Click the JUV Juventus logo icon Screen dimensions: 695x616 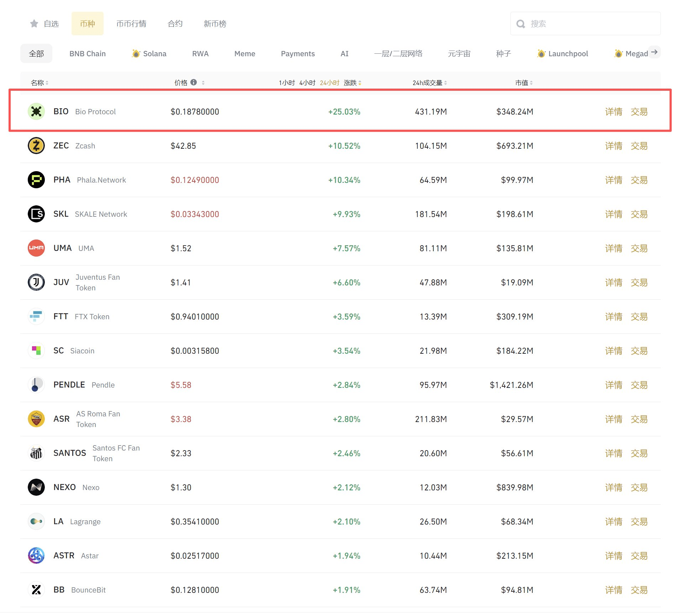[x=36, y=282]
